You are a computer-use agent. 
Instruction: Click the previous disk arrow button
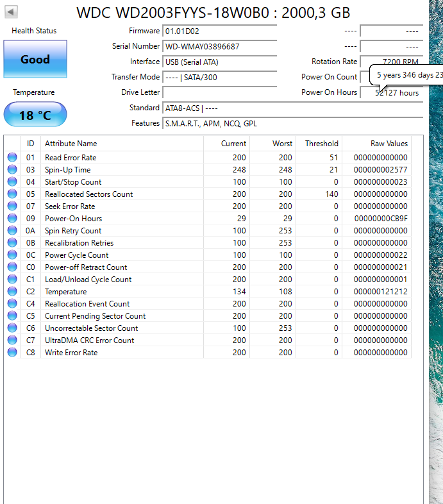tap(11, 12)
